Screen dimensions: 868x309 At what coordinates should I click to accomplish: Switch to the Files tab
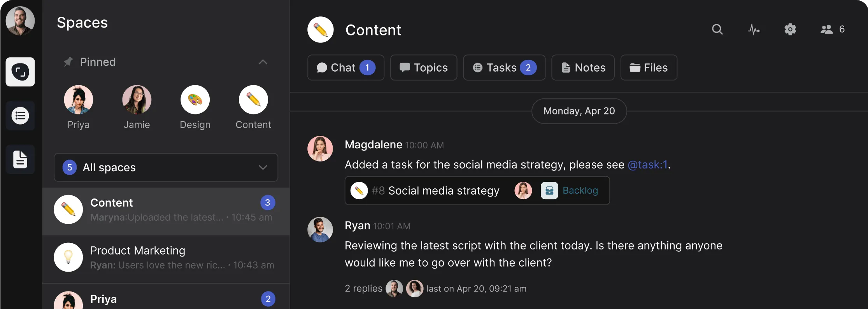pos(649,68)
